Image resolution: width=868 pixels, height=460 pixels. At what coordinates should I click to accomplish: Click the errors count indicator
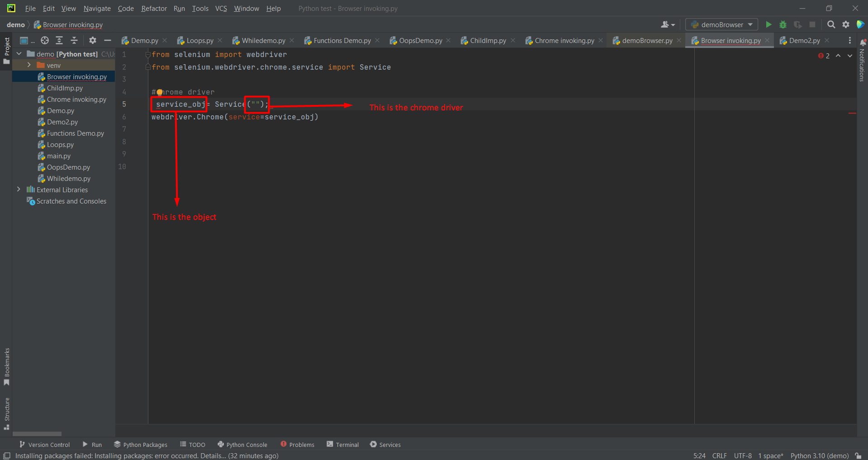824,56
